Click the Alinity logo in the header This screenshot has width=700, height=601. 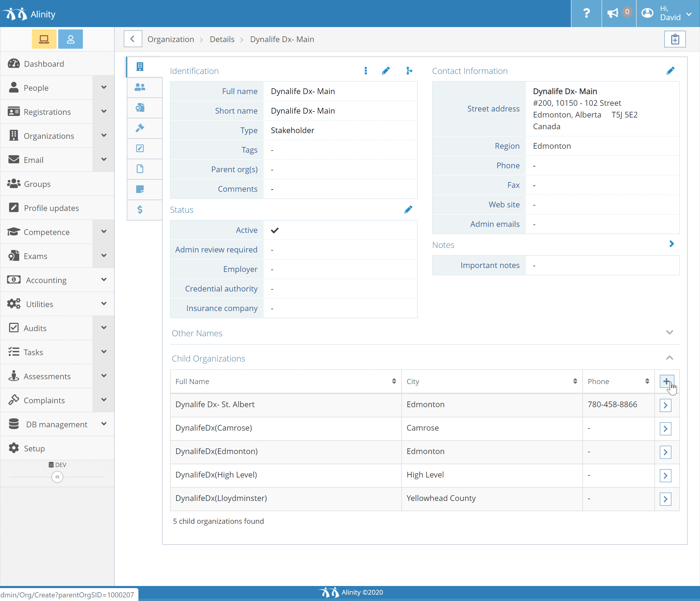click(x=29, y=14)
